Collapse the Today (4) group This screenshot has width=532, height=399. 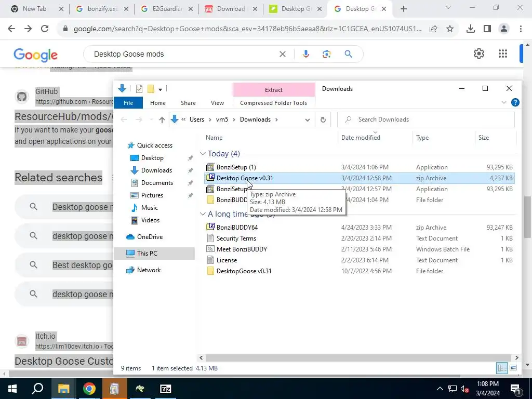coord(203,154)
